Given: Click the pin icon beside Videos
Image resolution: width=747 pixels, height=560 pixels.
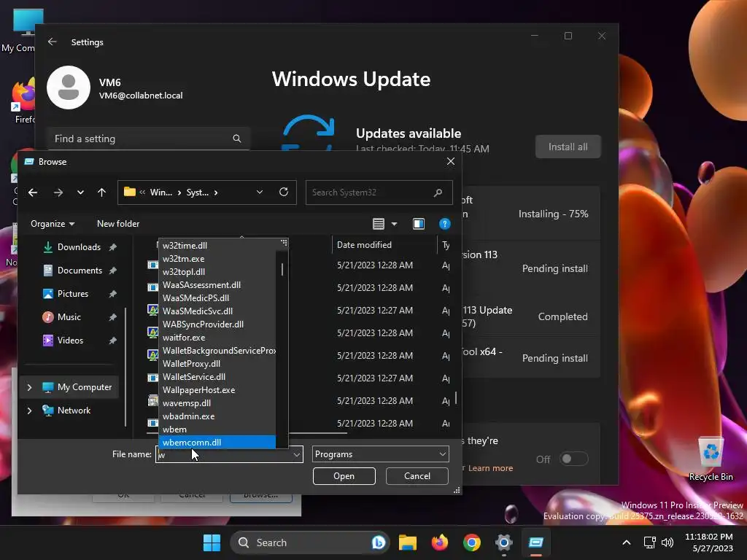Looking at the screenshot, I should point(113,341).
